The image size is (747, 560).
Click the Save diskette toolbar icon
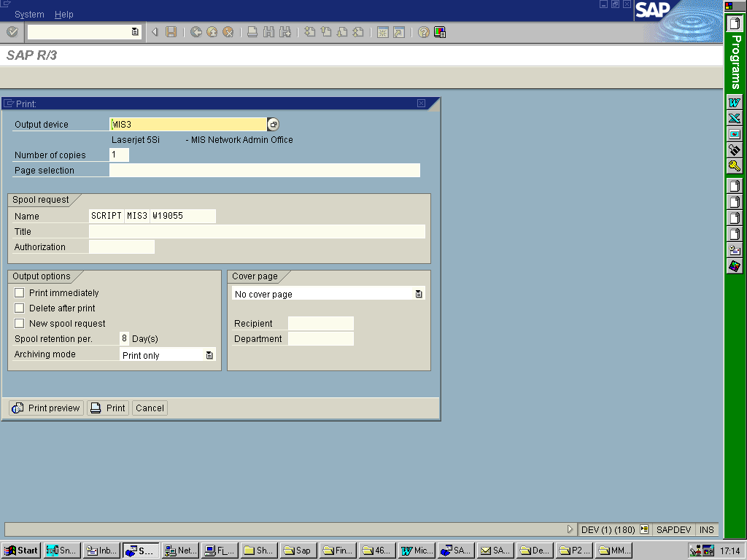[171, 32]
